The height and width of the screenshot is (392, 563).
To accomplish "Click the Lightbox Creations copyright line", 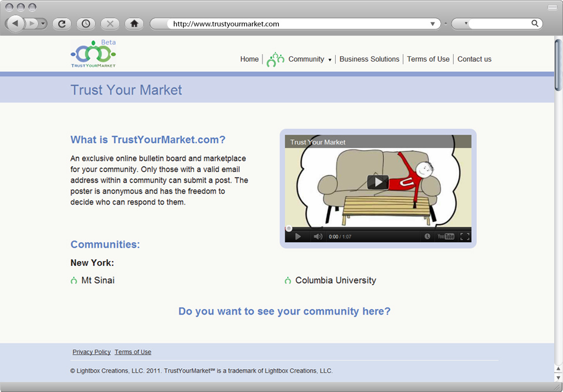I will point(201,371).
